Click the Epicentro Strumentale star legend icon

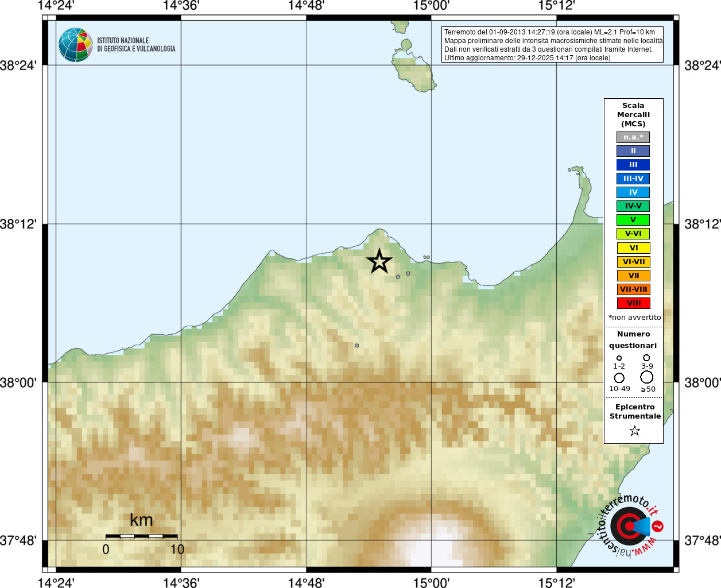click(634, 431)
